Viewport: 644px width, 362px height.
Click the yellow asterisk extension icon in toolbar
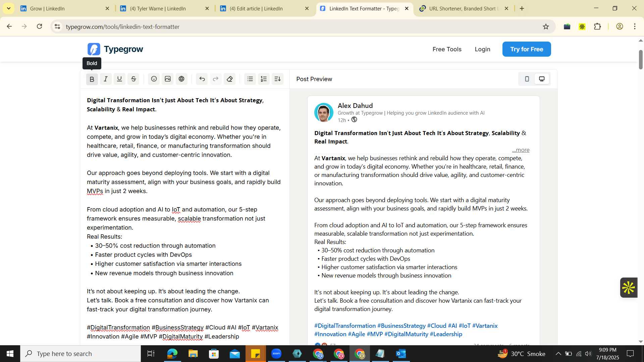[582, 26]
